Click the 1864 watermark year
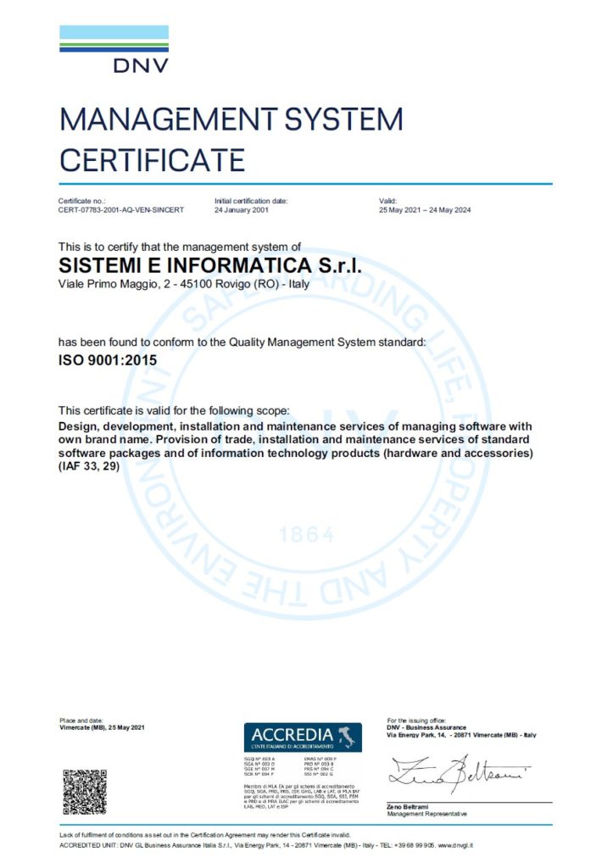This screenshot has height=868, width=613. coord(307,535)
